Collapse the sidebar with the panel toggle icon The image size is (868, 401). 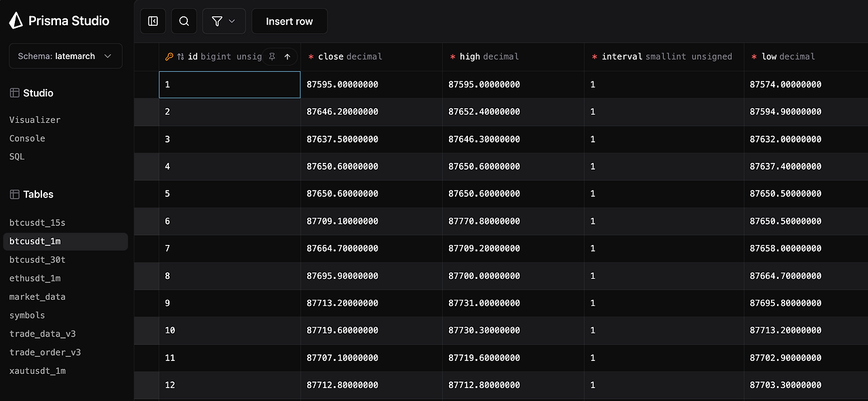[153, 21]
